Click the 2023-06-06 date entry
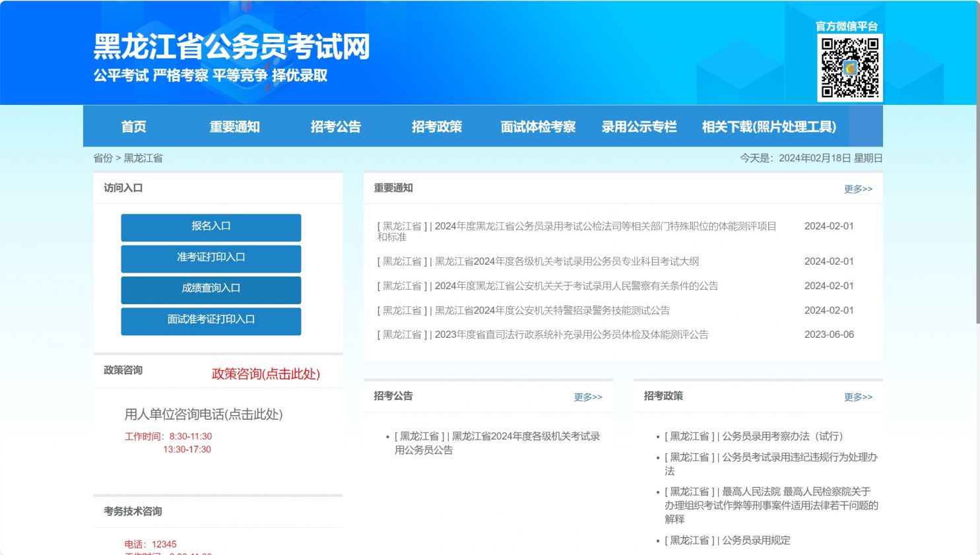The image size is (980, 555). click(829, 335)
